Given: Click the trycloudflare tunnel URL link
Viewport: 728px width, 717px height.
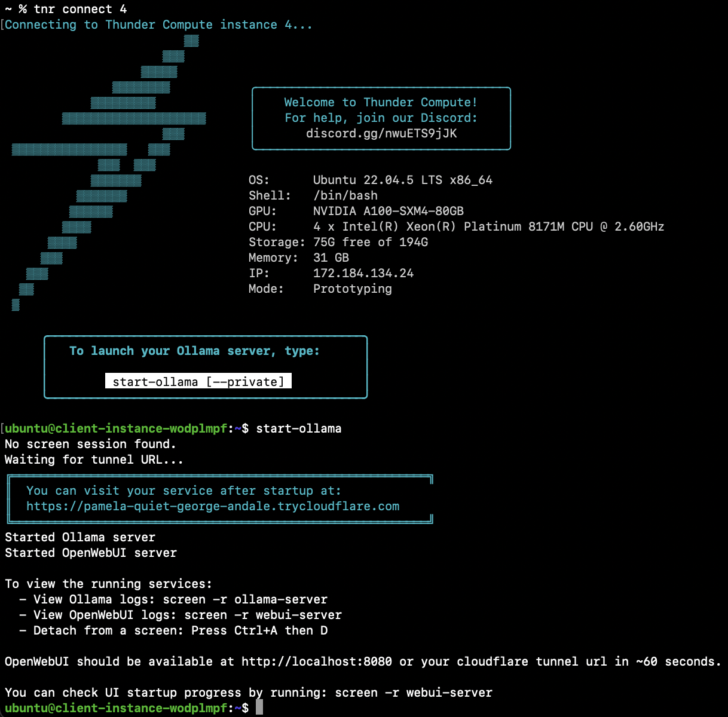Looking at the screenshot, I should pos(213,506).
